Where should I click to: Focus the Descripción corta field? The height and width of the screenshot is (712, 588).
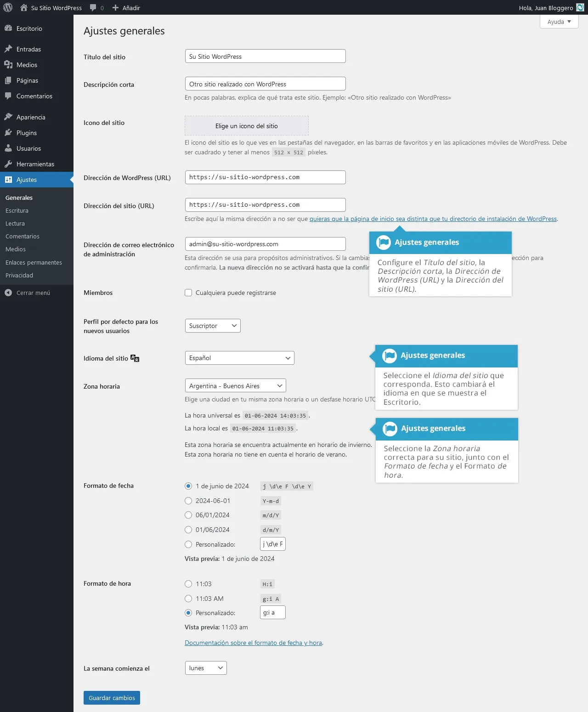click(265, 84)
